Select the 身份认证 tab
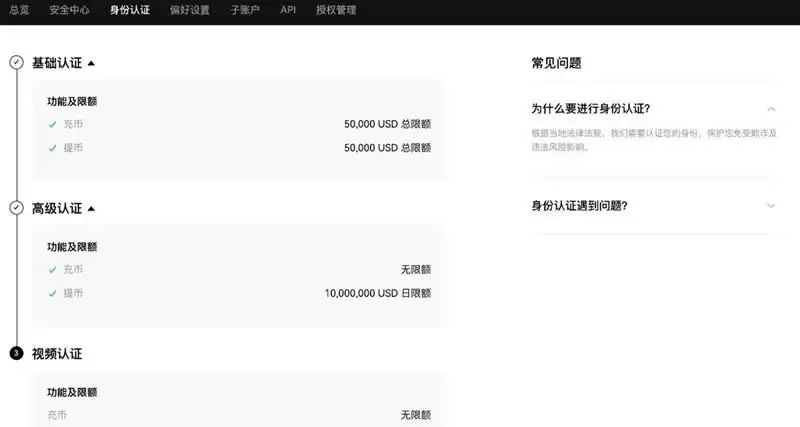800x427 pixels. (130, 10)
